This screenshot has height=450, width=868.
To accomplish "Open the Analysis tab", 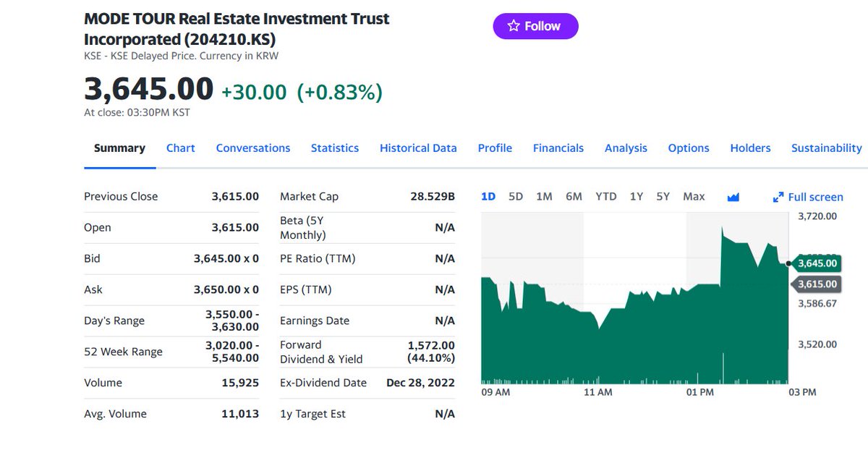I will click(x=626, y=148).
